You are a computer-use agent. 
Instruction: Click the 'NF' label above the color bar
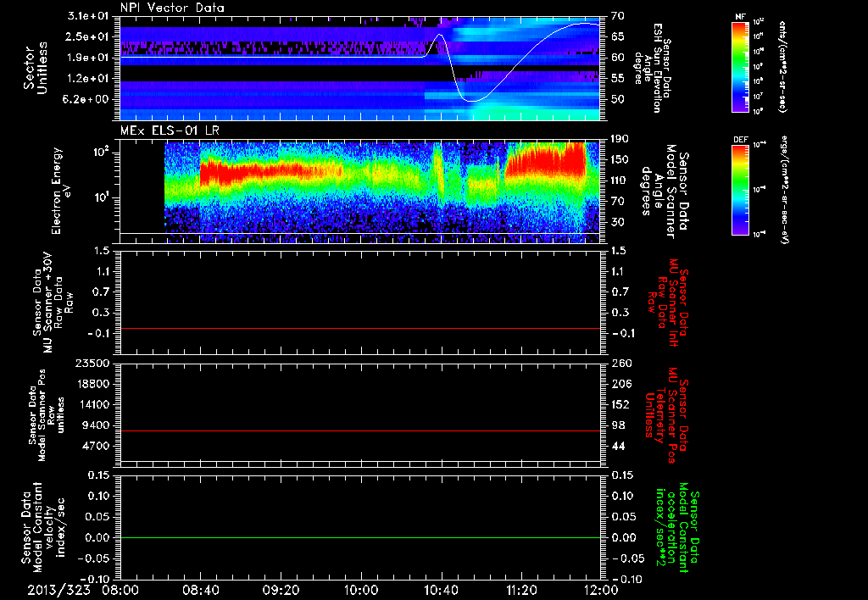tap(740, 17)
